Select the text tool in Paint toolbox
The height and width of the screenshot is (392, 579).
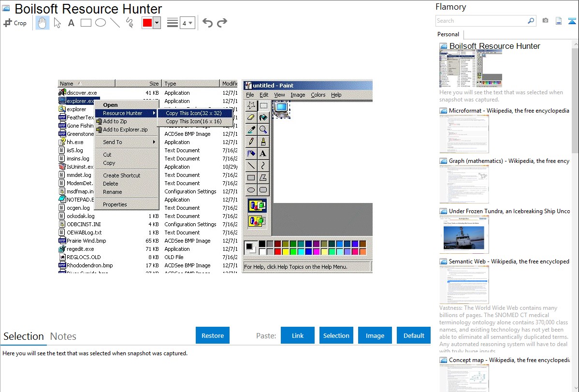coord(263,154)
